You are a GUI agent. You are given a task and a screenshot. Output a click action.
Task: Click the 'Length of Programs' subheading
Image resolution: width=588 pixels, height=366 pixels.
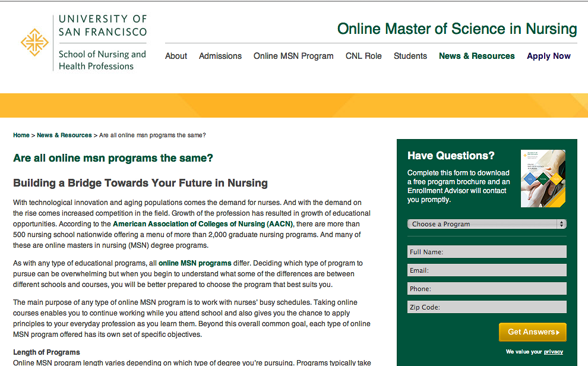coord(46,352)
